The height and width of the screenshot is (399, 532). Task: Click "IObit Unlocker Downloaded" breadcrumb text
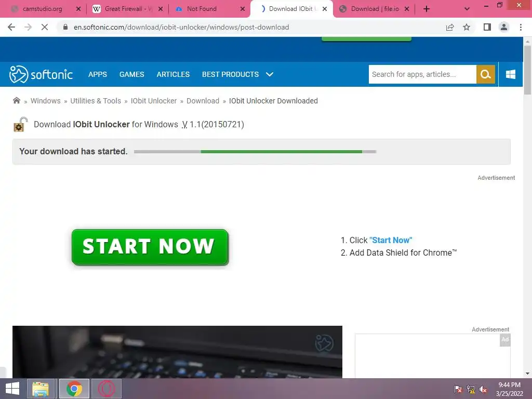(x=273, y=101)
